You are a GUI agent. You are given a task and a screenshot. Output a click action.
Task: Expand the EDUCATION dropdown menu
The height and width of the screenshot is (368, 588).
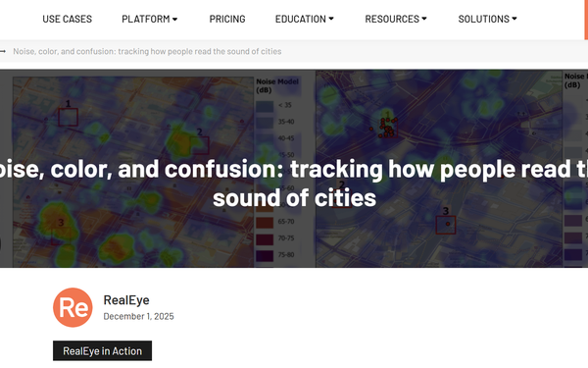(x=304, y=19)
